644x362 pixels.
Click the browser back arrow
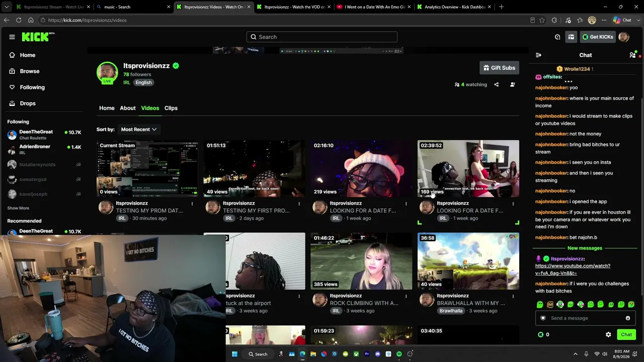coord(7,20)
